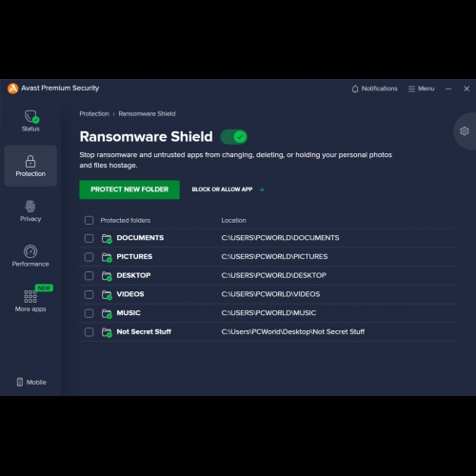Check the DOCUMENTS folder checkbox
476x476 pixels.
(89, 238)
